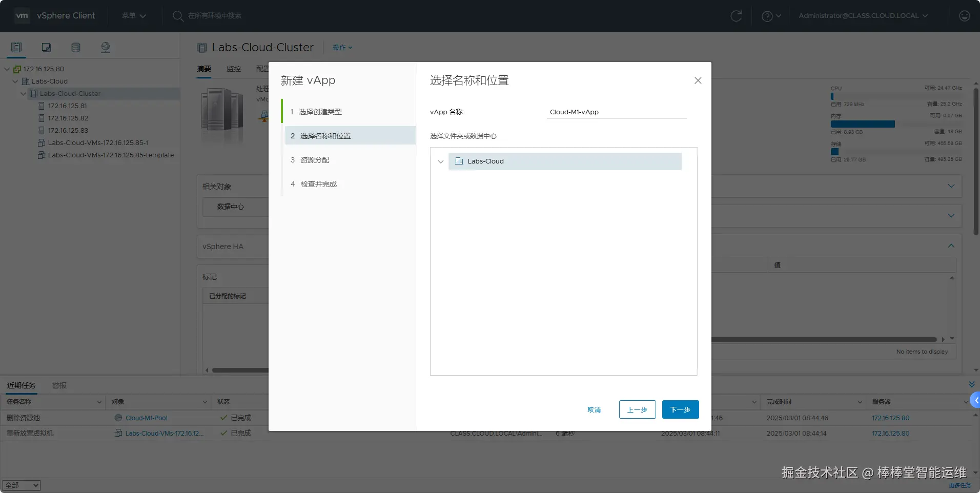Click host 172.16.125.83 icon in tree
980x493 pixels.
coord(42,131)
